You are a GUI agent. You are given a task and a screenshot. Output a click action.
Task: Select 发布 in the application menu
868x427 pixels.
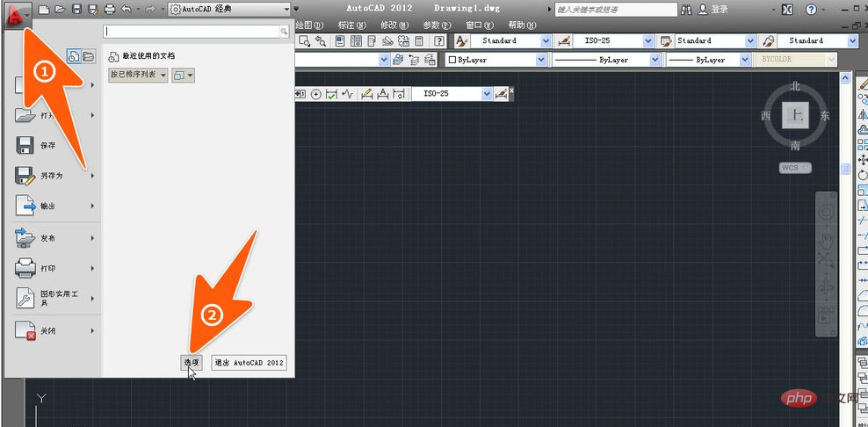pos(54,238)
